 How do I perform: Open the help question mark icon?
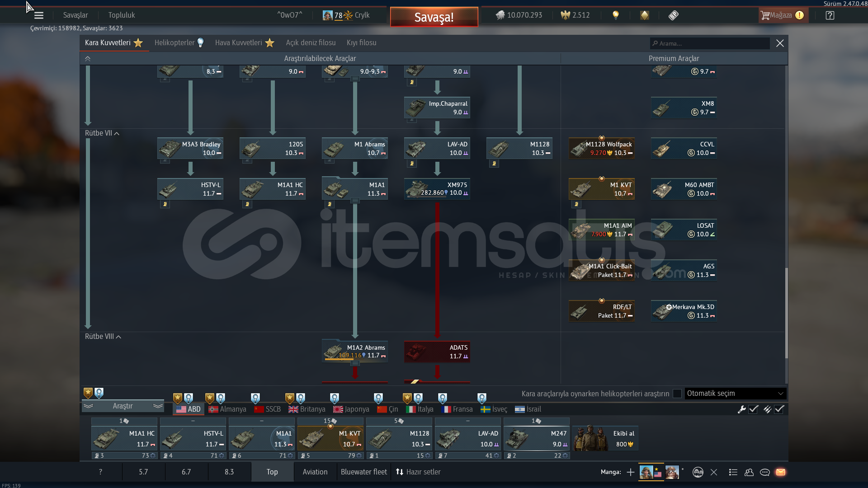(830, 15)
